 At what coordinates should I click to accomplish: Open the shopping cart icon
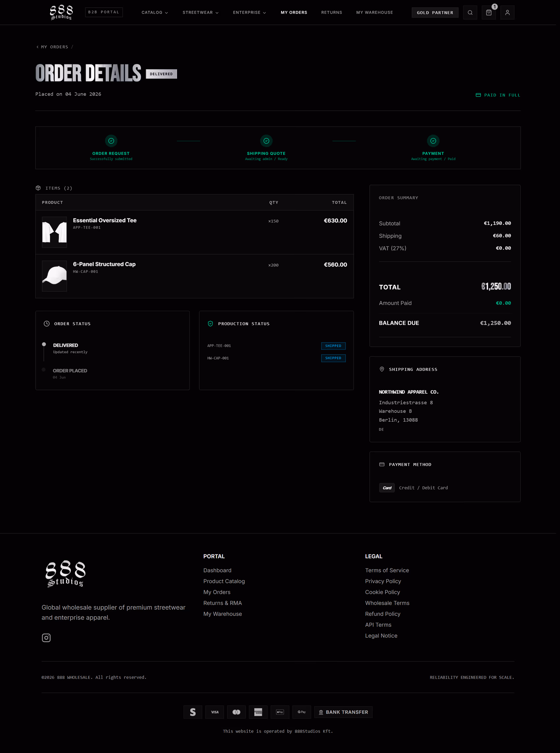[489, 13]
